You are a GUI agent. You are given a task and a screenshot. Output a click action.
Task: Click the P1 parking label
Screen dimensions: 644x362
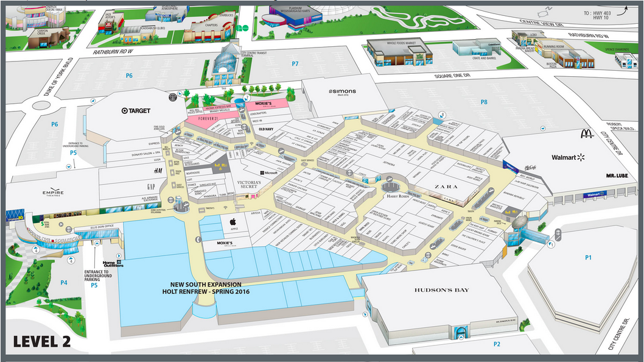589,258
